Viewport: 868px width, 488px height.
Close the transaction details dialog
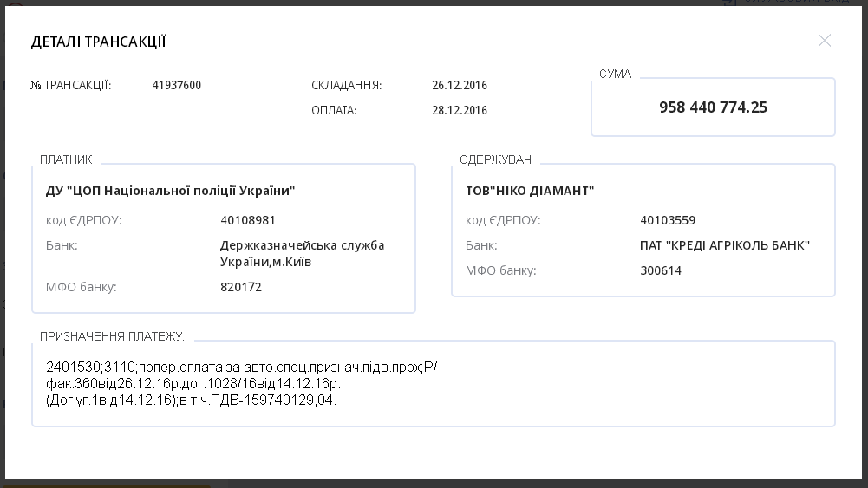tap(824, 41)
